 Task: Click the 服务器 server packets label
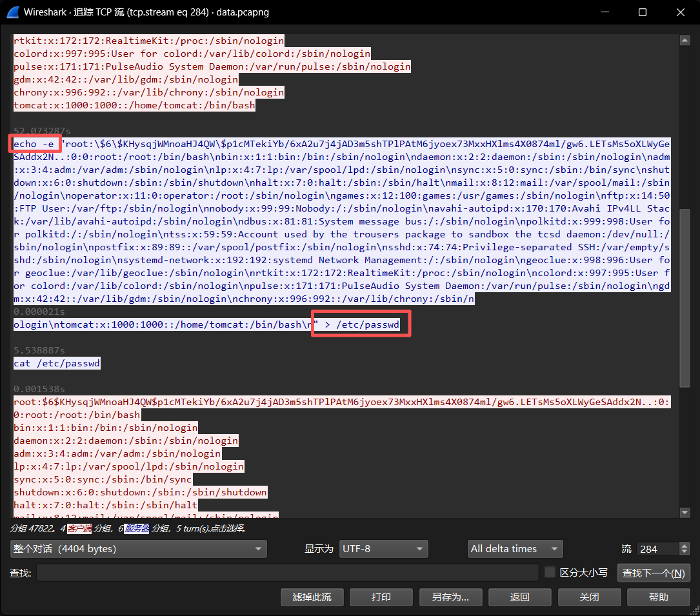tap(137, 528)
